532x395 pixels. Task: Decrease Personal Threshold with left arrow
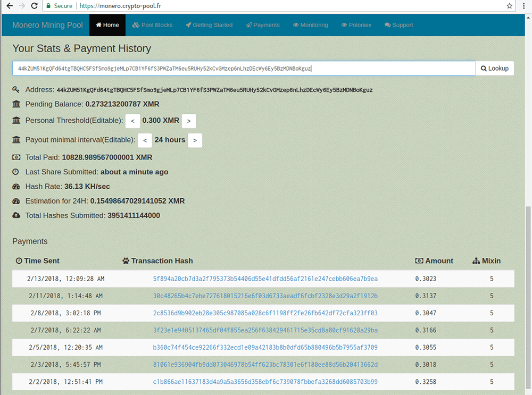click(x=132, y=121)
